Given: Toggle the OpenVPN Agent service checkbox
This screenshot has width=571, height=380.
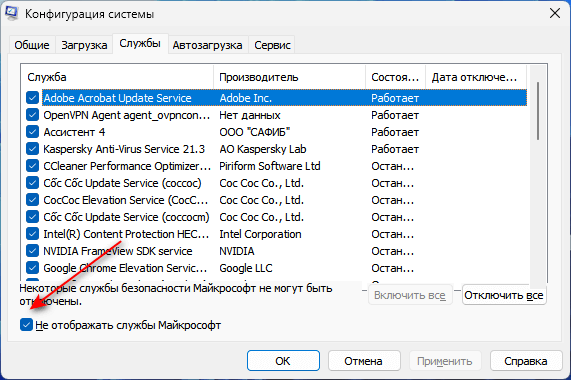Looking at the screenshot, I should coord(32,115).
